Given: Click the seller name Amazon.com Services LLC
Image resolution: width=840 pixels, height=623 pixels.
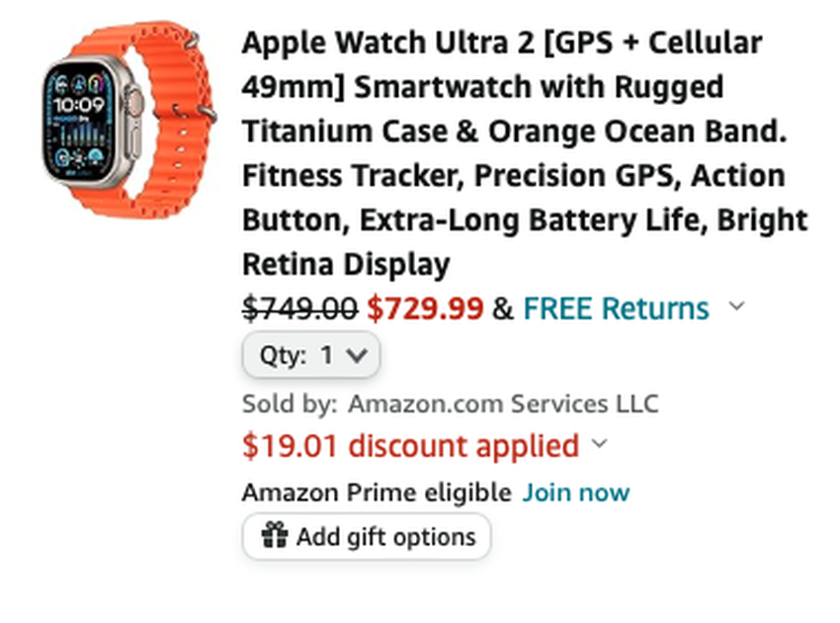Looking at the screenshot, I should (x=503, y=404).
